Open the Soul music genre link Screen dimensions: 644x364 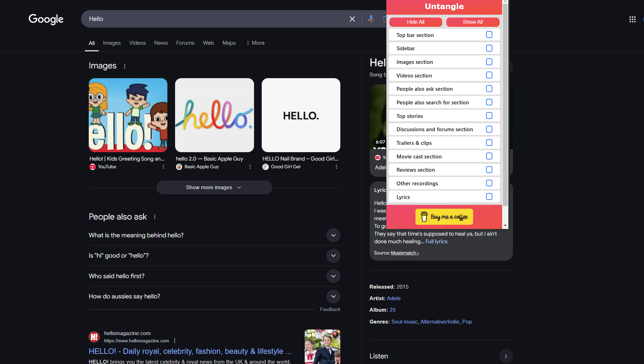405,322
